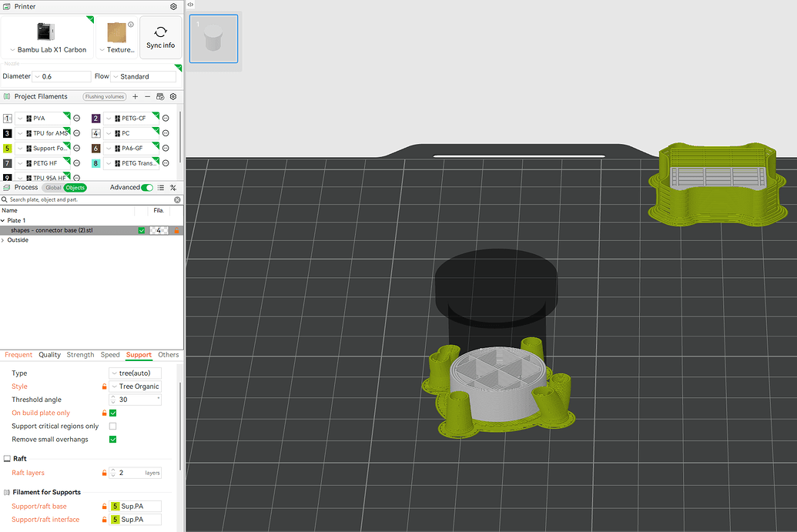Viewport: 797px width, 532px height.
Task: Open Support/raft base filament selector
Action: click(136, 506)
